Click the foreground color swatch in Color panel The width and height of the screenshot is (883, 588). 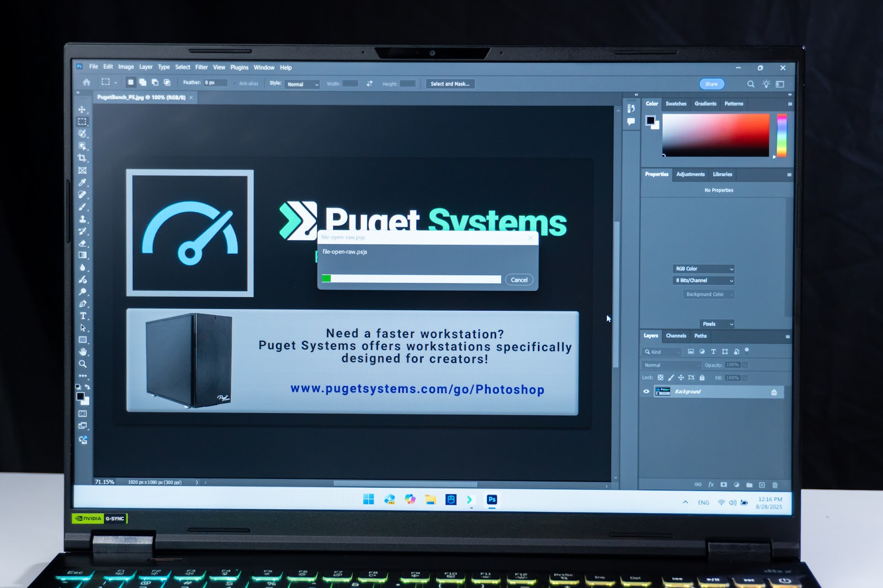[x=650, y=120]
